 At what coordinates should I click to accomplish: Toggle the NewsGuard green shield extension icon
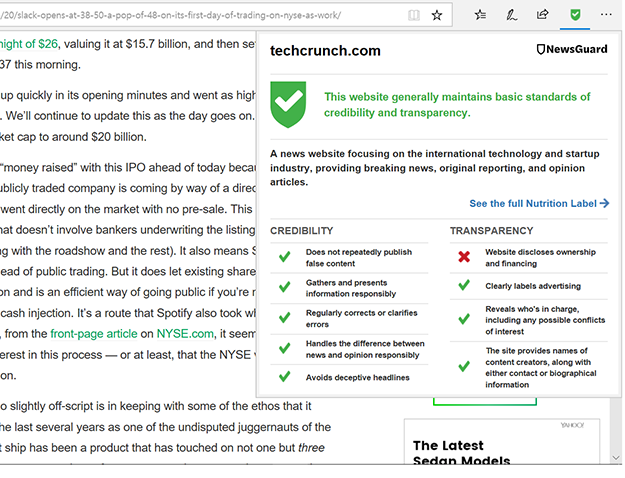[x=575, y=15]
